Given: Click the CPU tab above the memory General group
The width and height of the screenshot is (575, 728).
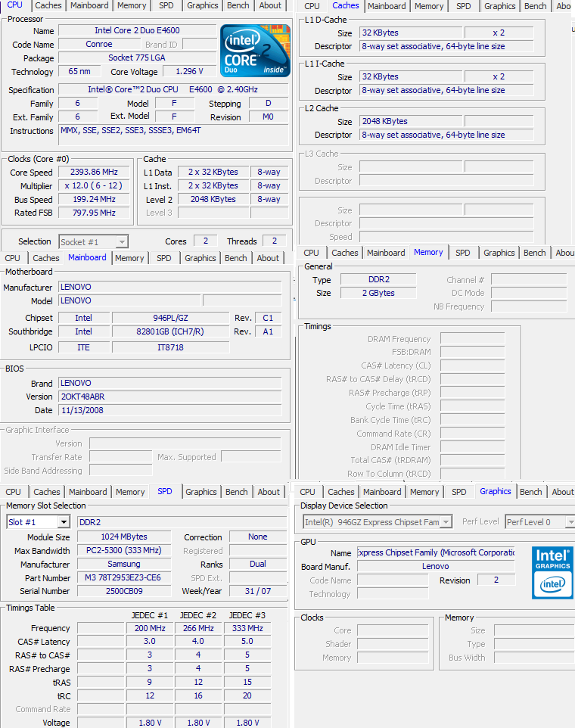Looking at the screenshot, I should [311, 253].
